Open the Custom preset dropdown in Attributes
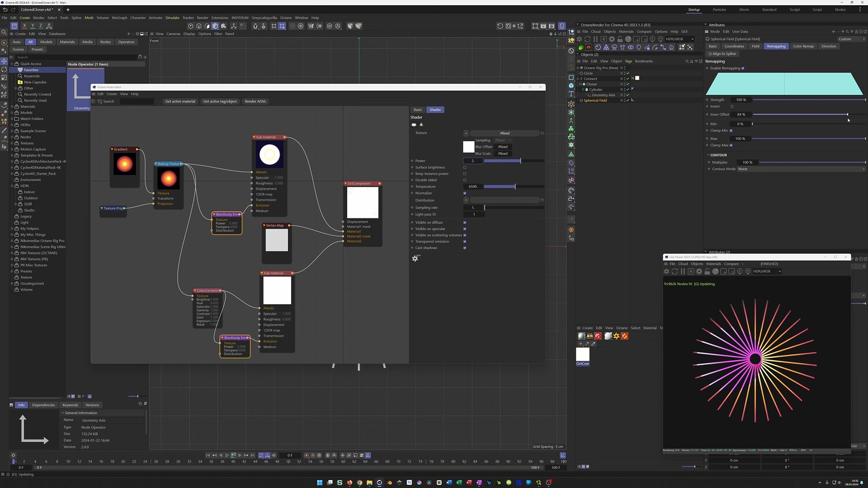The height and width of the screenshot is (488, 868). (851, 39)
